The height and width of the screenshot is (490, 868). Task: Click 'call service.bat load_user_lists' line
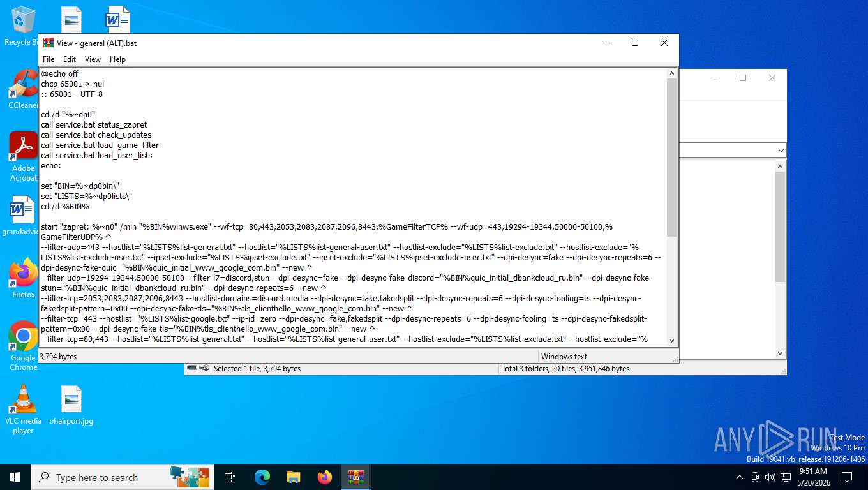(x=96, y=156)
